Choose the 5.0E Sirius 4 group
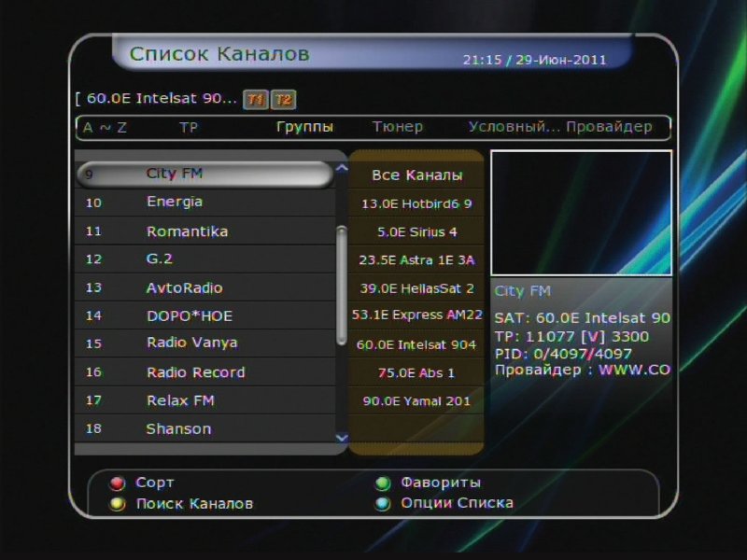This screenshot has height=560, width=747. coord(416,231)
